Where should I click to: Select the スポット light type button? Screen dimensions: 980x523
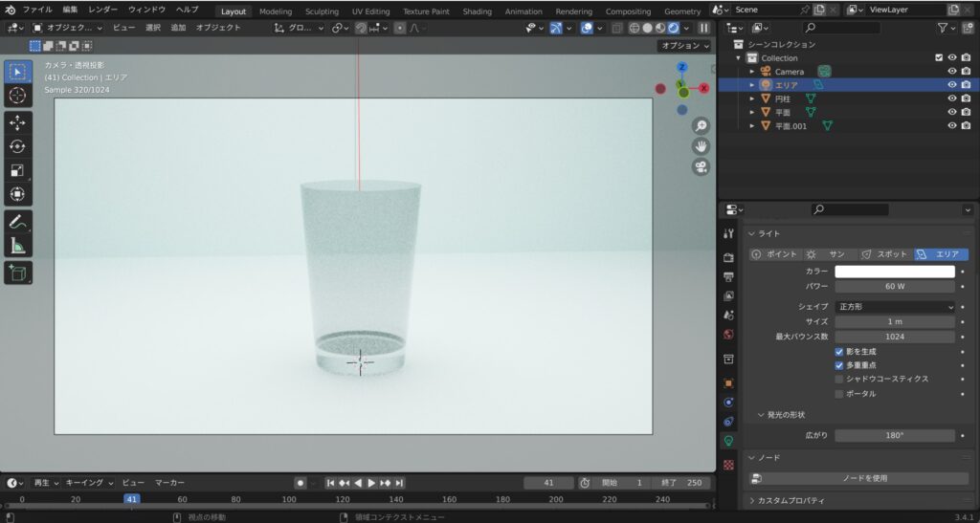[x=884, y=254]
